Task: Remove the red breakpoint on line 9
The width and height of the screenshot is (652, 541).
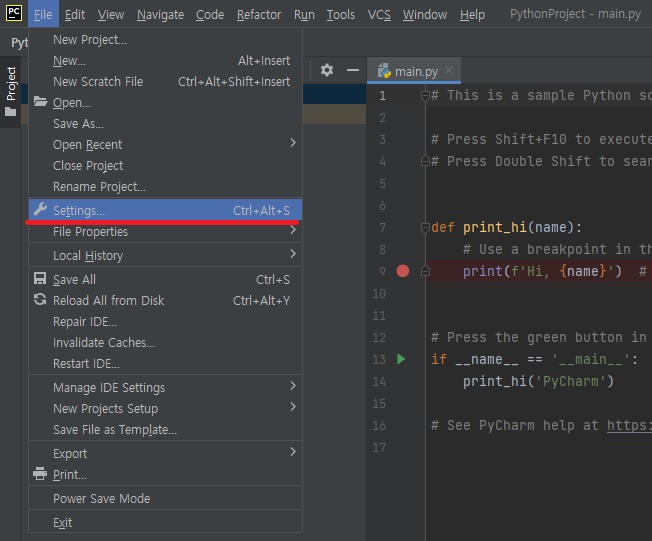Action: coord(403,271)
